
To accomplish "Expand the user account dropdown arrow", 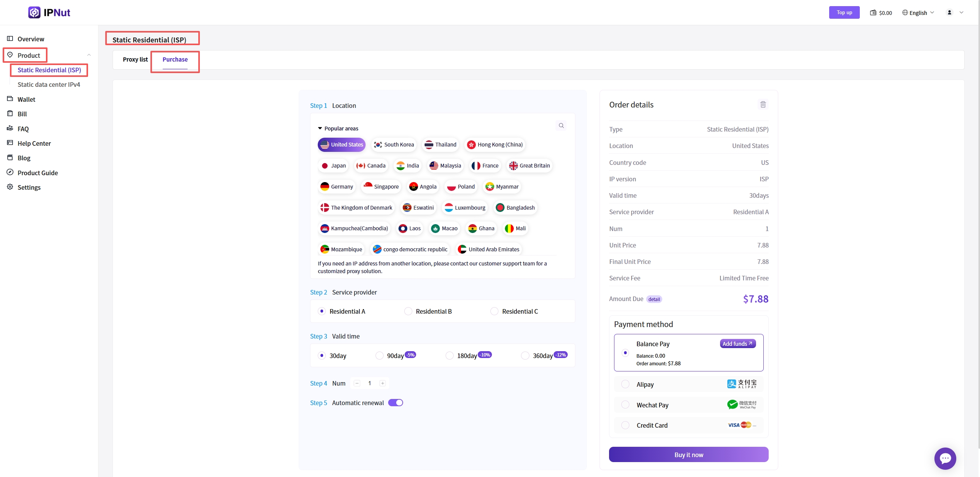I will pos(961,13).
